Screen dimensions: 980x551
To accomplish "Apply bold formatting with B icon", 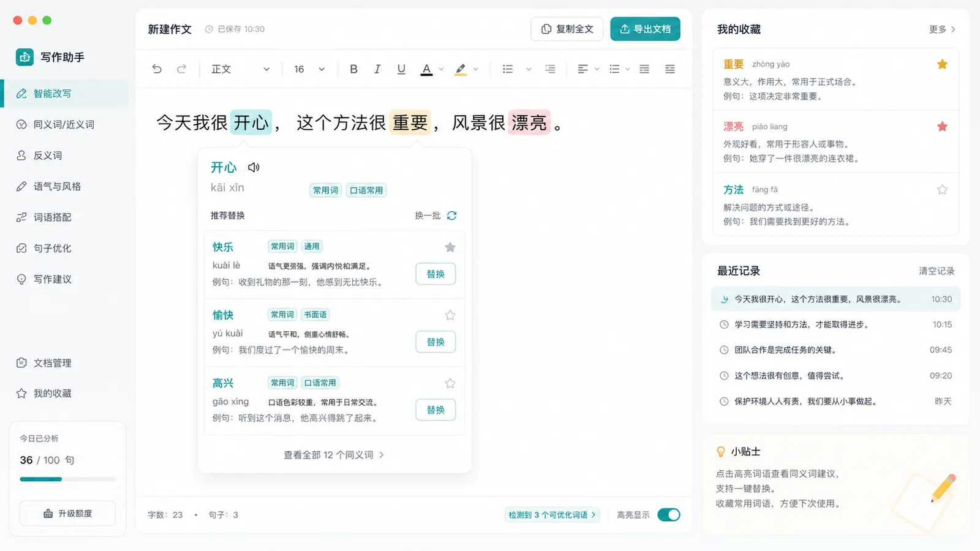I will [x=353, y=69].
